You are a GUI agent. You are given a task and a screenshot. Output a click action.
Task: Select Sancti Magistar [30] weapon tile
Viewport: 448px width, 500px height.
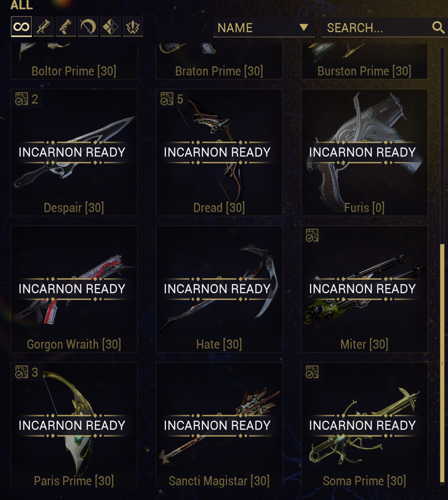219,425
